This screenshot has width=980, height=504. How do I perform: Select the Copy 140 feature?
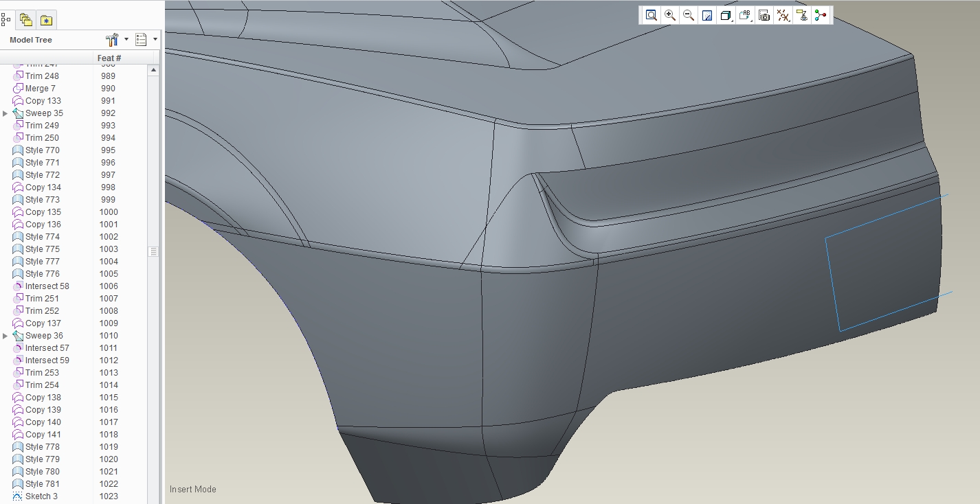37,422
